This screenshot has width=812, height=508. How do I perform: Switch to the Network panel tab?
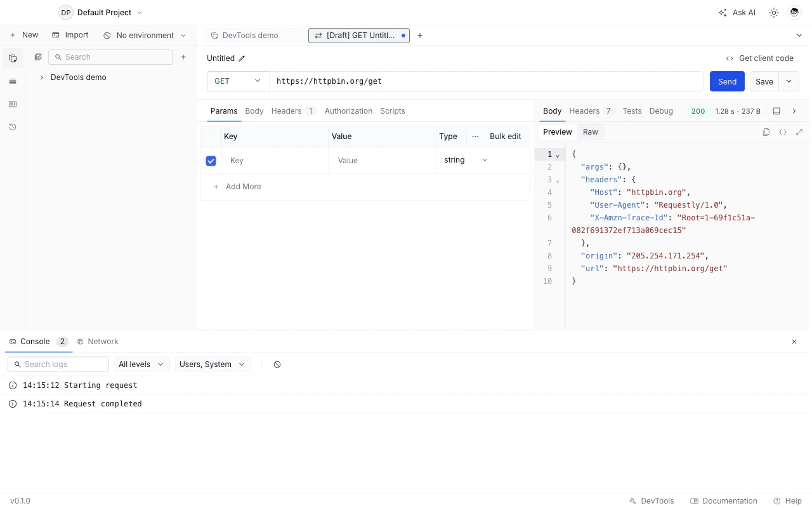[98, 342]
